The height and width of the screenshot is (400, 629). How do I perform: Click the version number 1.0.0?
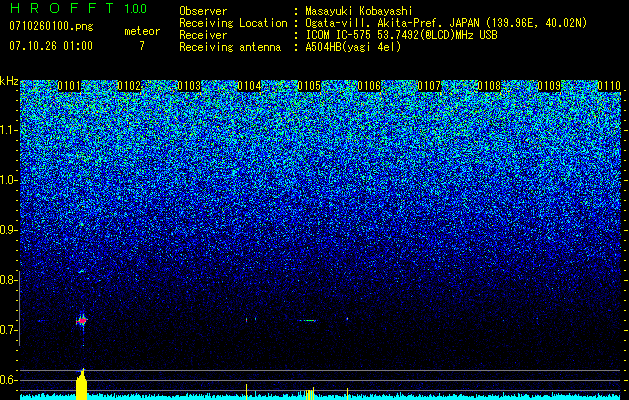point(135,8)
